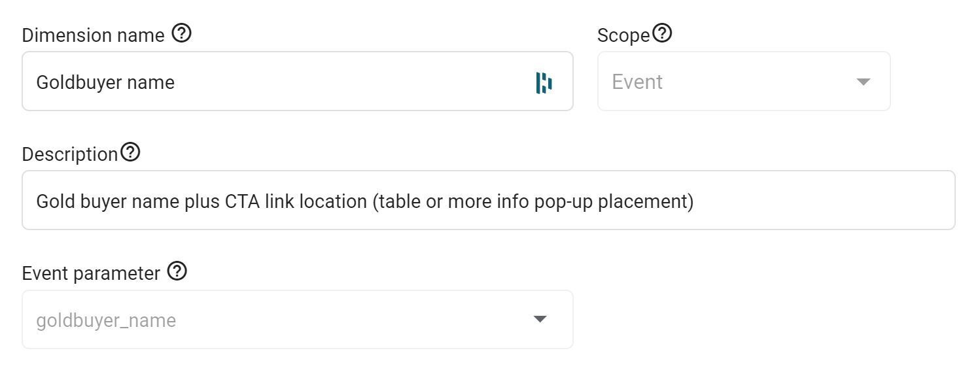Focus the Dimension name input field

click(298, 81)
